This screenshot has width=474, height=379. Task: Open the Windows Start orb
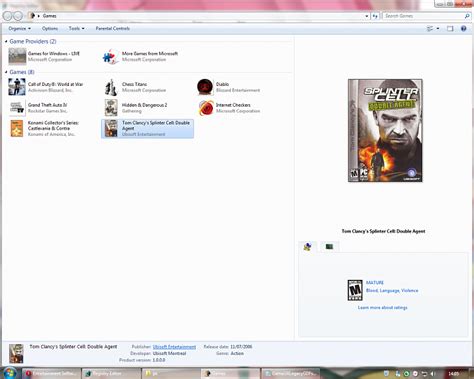pyautogui.click(x=9, y=373)
